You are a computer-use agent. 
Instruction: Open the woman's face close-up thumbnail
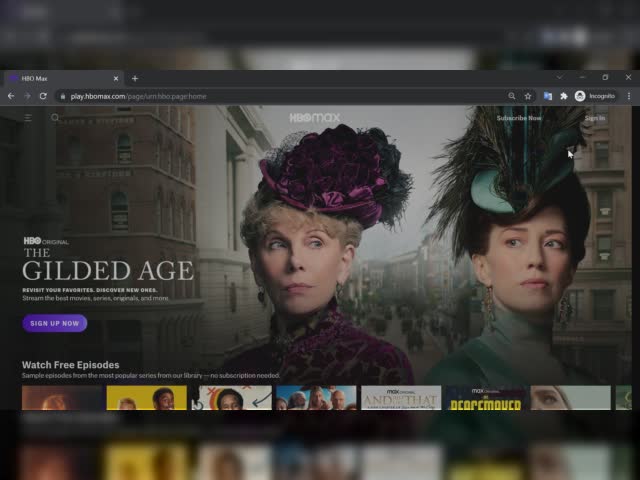tap(571, 398)
